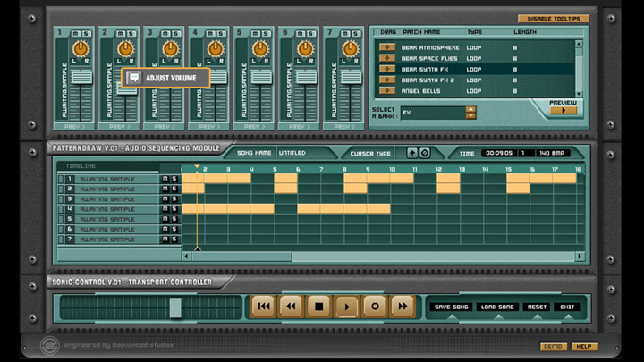Screen dimensions: 644x362
Task: Click PREV on mixer channel 4
Action: (209, 126)
